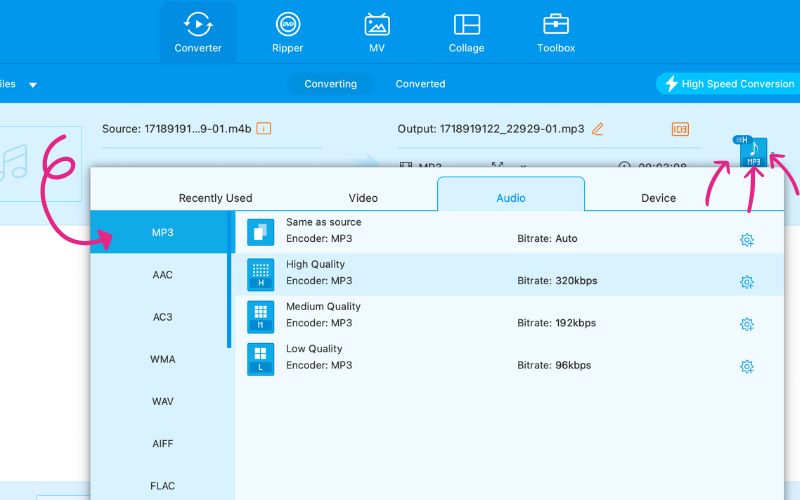This screenshot has height=500, width=800.
Task: Choose the Medium Quality preset label
Action: 323,306
